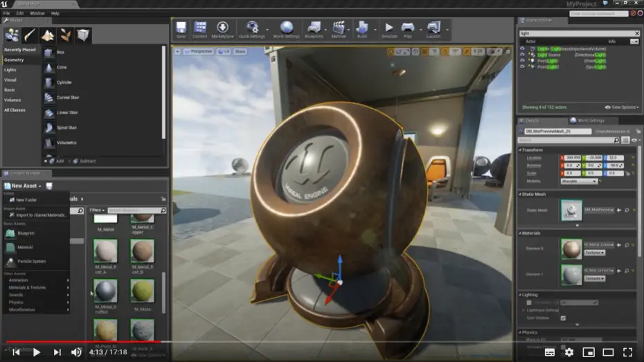This screenshot has width=644, height=362.
Task: Open the Perspective viewport dropdown
Action: (x=199, y=52)
